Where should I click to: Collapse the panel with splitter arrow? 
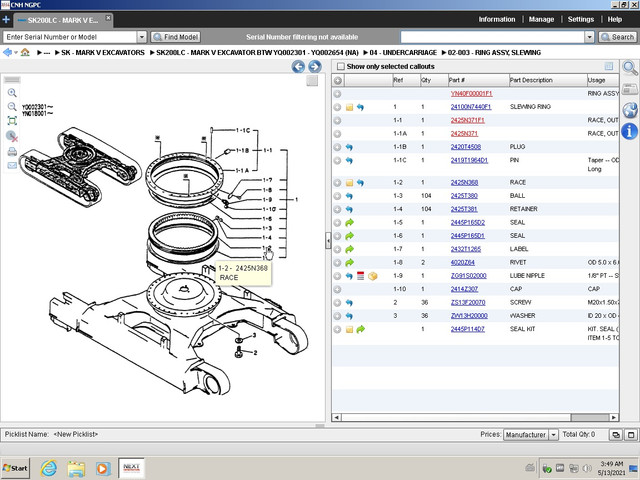[x=328, y=241]
